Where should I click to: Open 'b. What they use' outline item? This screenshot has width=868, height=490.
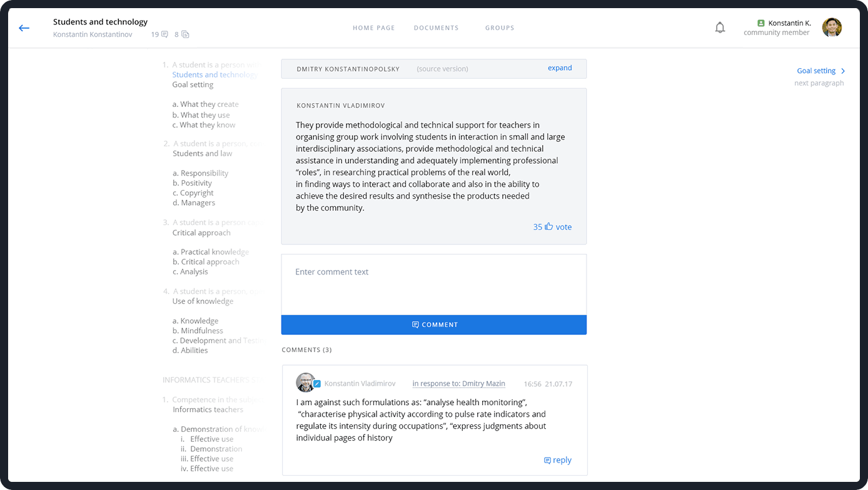(201, 115)
